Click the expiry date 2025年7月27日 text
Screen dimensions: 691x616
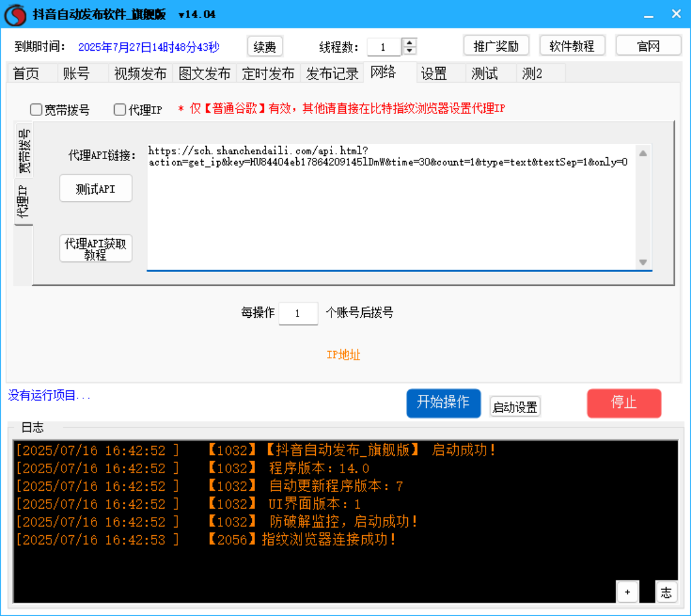tap(149, 47)
